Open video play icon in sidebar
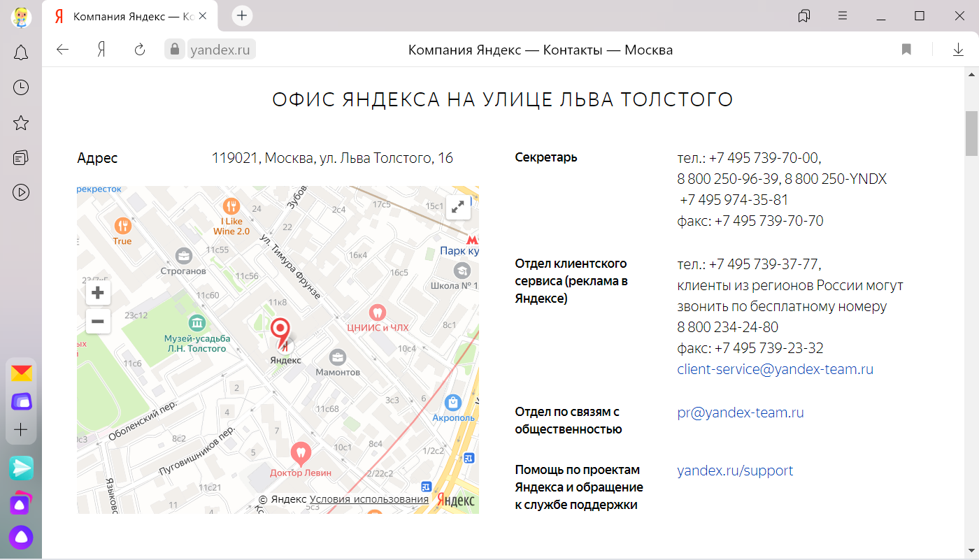This screenshot has height=560, width=979. 21,192
